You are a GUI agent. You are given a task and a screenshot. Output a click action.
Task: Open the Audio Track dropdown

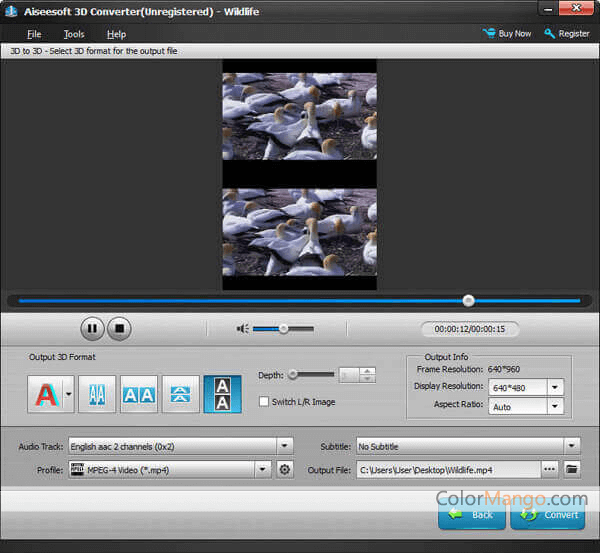pyautogui.click(x=285, y=446)
